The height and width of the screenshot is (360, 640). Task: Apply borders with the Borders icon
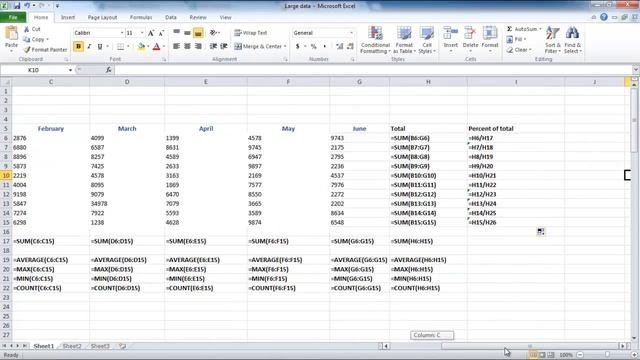120,47
